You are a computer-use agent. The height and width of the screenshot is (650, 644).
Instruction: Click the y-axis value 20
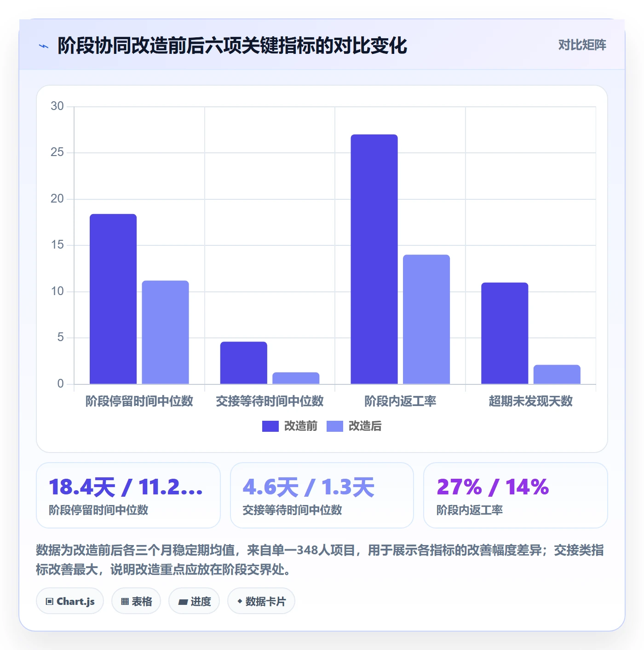click(x=57, y=199)
